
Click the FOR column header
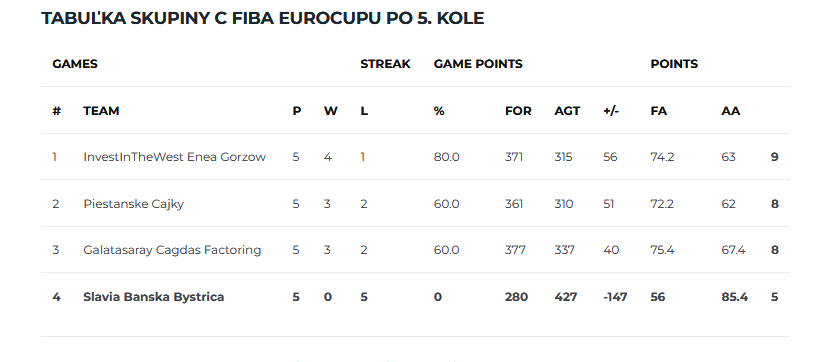[518, 111]
